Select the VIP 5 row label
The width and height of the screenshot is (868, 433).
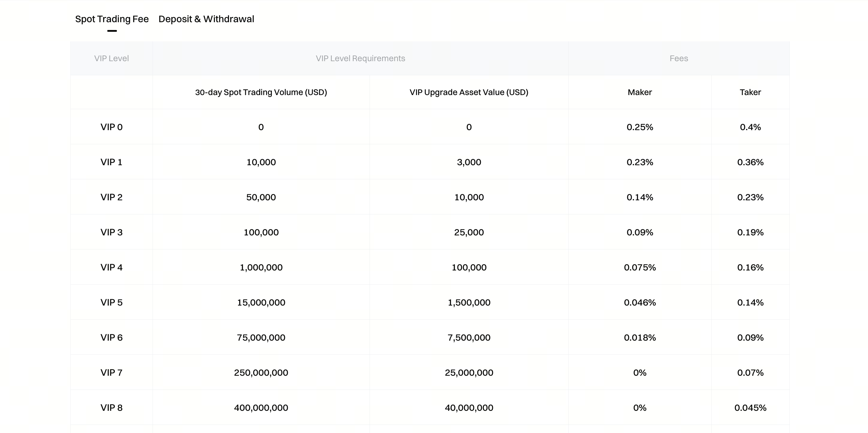111,303
